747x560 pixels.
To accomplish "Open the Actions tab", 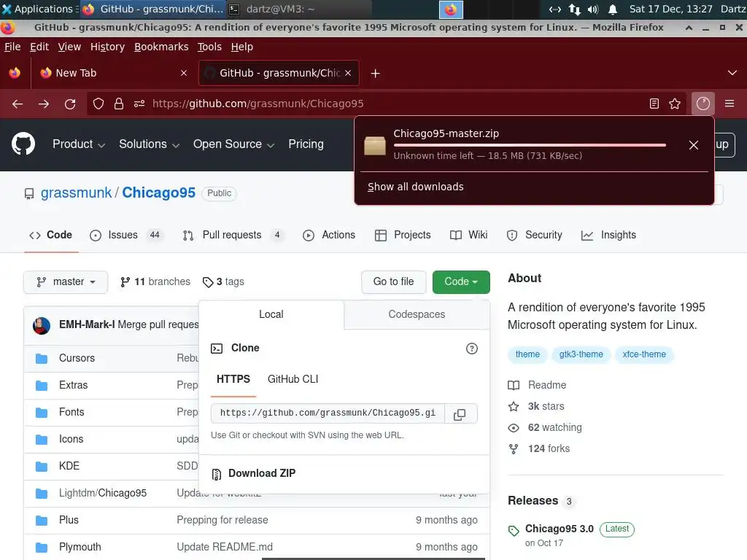I will point(329,236).
